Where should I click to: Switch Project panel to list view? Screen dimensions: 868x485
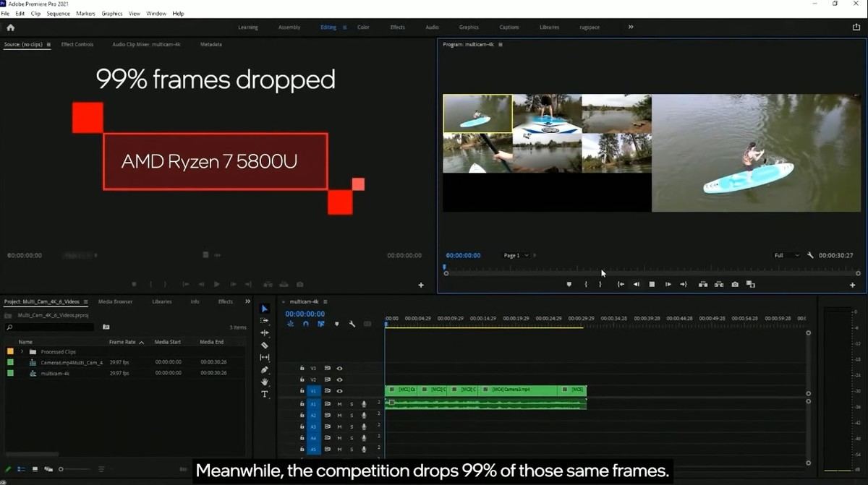[21, 469]
